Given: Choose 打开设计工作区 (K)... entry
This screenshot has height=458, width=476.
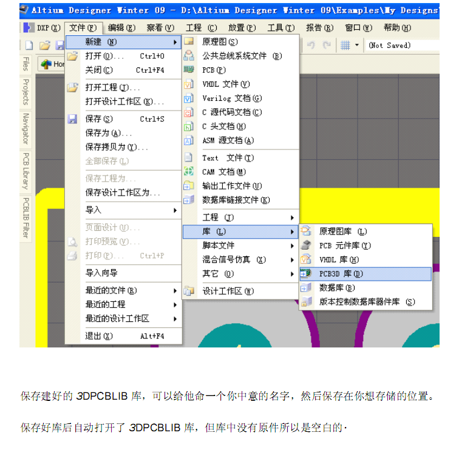Looking at the screenshot, I should click(123, 101).
